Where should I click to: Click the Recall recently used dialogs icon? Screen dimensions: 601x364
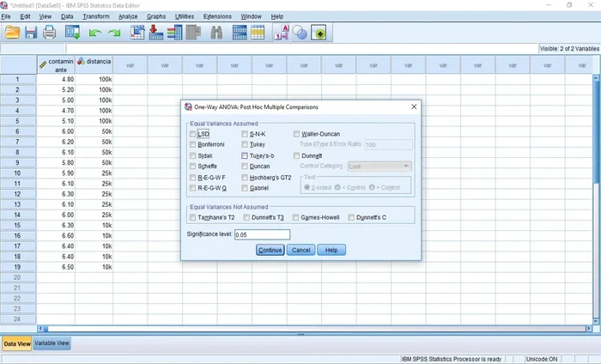(x=72, y=33)
